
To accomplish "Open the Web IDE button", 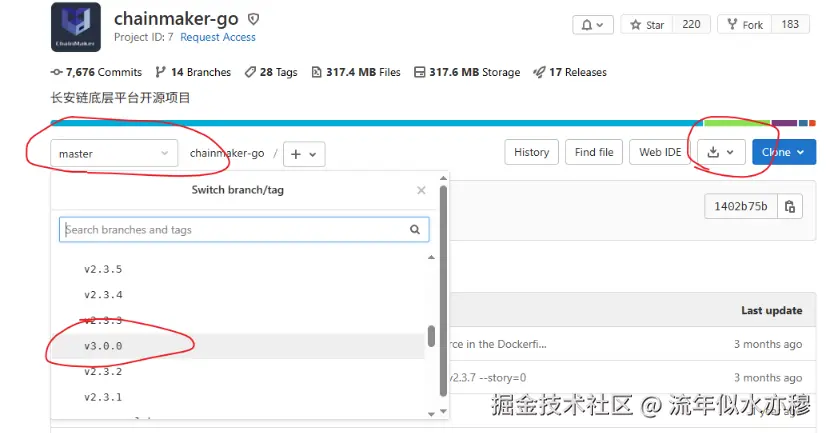I will [660, 152].
